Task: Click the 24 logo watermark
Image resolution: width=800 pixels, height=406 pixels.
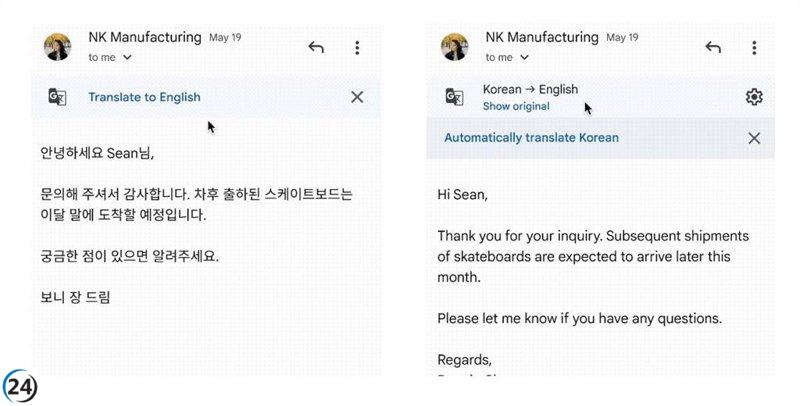Action: pyautogui.click(x=21, y=386)
